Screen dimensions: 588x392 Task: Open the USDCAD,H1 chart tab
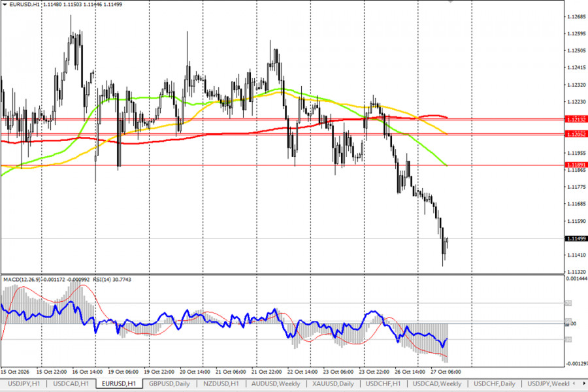pos(71,384)
